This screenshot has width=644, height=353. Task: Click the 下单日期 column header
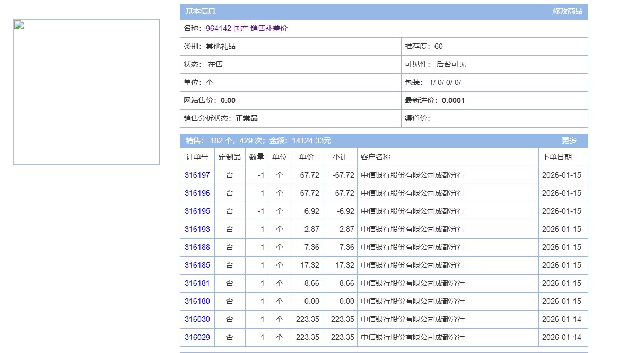(557, 157)
